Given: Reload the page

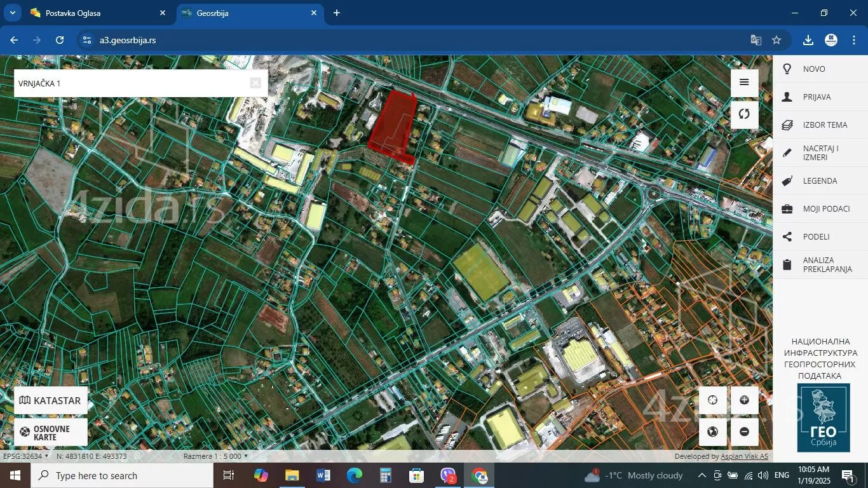Looking at the screenshot, I should (x=60, y=40).
